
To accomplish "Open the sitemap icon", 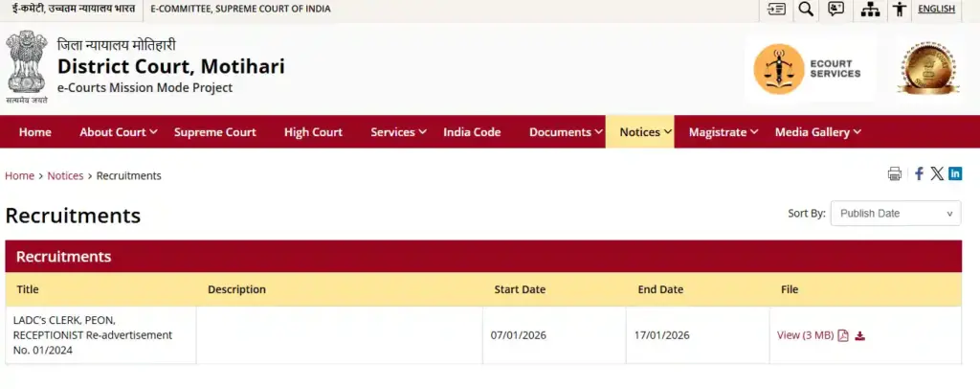I will 870,10.
